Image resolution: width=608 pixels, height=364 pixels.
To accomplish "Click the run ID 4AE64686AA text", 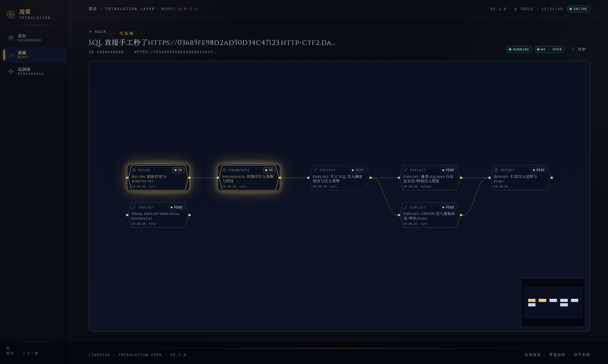I will (106, 52).
